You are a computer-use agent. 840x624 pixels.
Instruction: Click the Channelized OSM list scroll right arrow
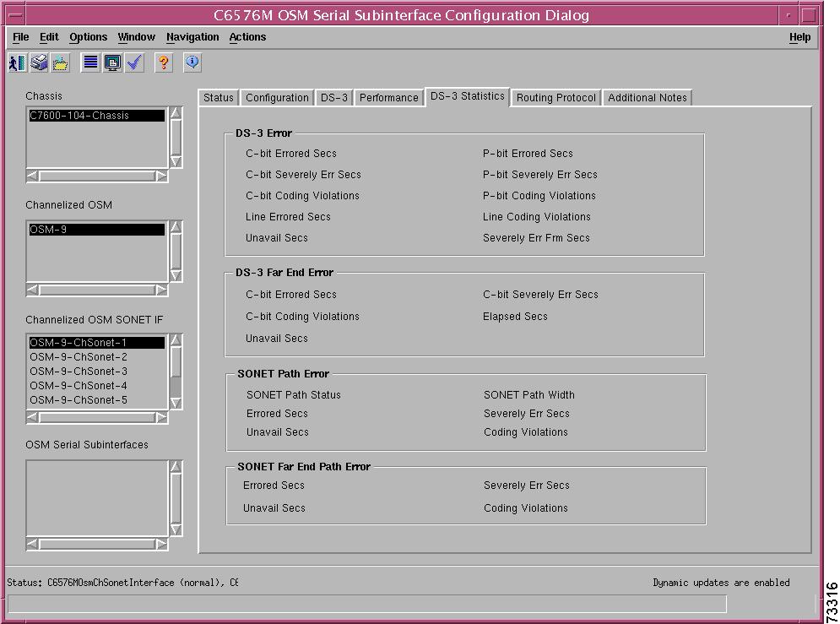(x=162, y=290)
